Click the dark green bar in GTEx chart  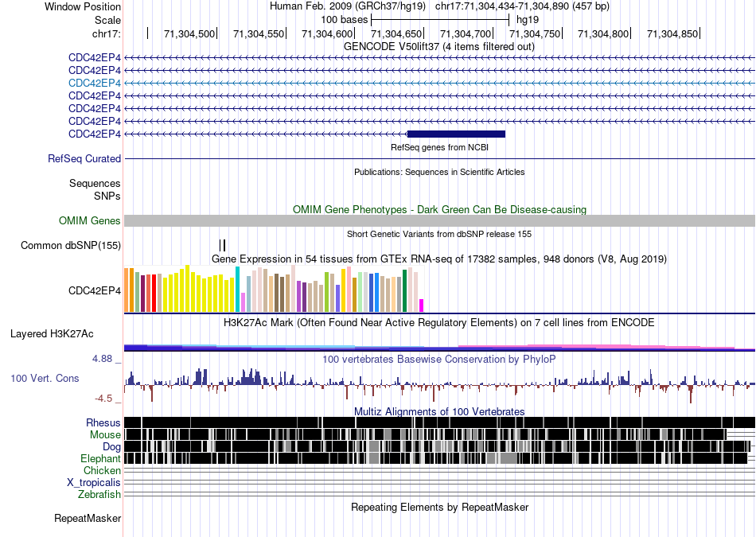point(404,291)
